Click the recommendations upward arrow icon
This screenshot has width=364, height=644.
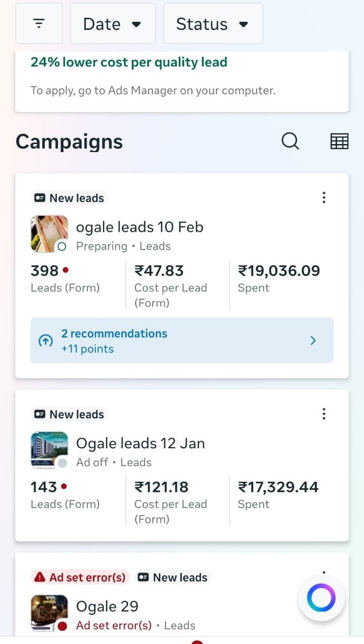[x=46, y=341]
